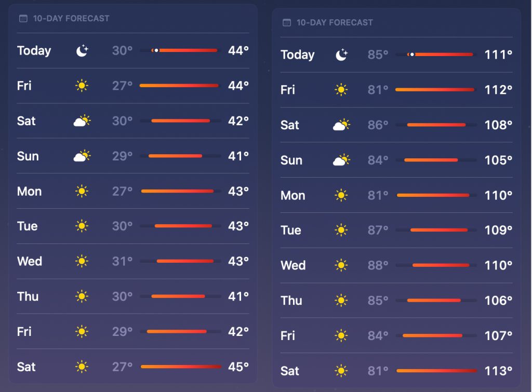The width and height of the screenshot is (532, 392).
Task: Click the calendar icon beside the left 10-Day Forecast title
Action: (x=23, y=19)
